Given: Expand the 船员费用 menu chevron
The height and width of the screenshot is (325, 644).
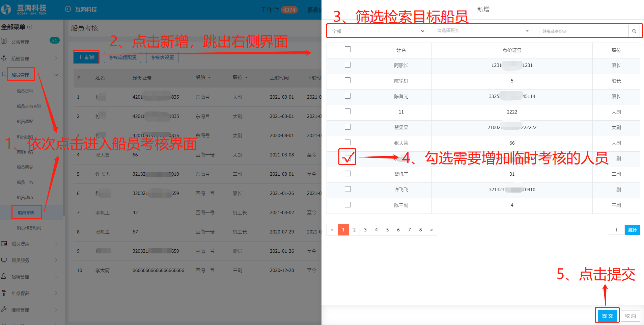Looking at the screenshot, I should coord(56,244).
